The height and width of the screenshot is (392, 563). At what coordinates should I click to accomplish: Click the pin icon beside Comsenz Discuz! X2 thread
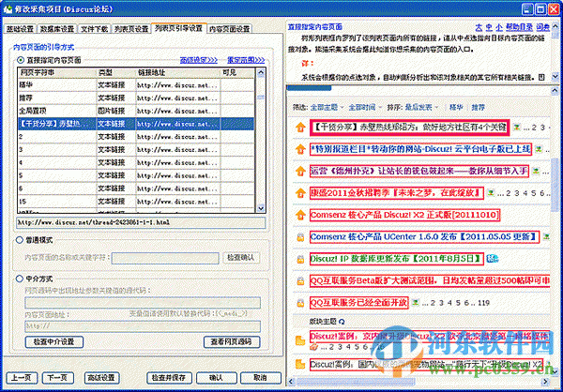point(300,215)
